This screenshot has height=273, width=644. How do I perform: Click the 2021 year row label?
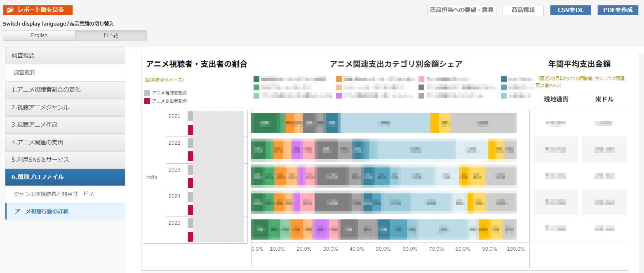click(x=174, y=116)
